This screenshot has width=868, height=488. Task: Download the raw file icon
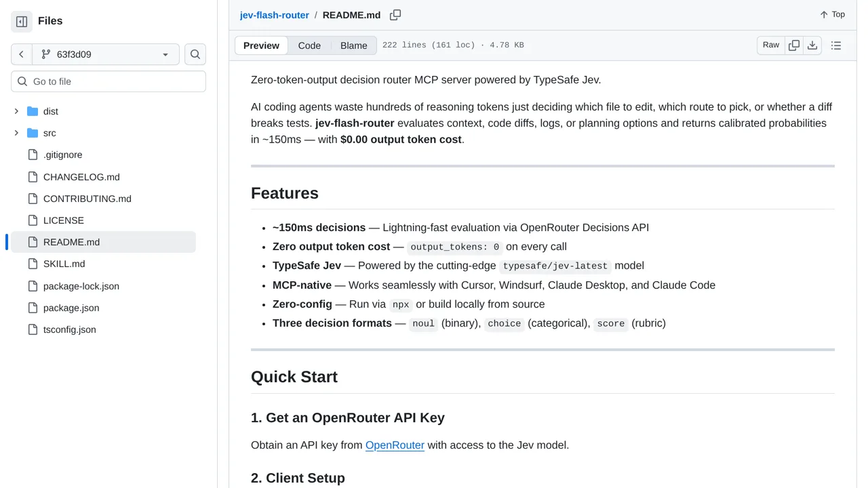[x=812, y=45]
